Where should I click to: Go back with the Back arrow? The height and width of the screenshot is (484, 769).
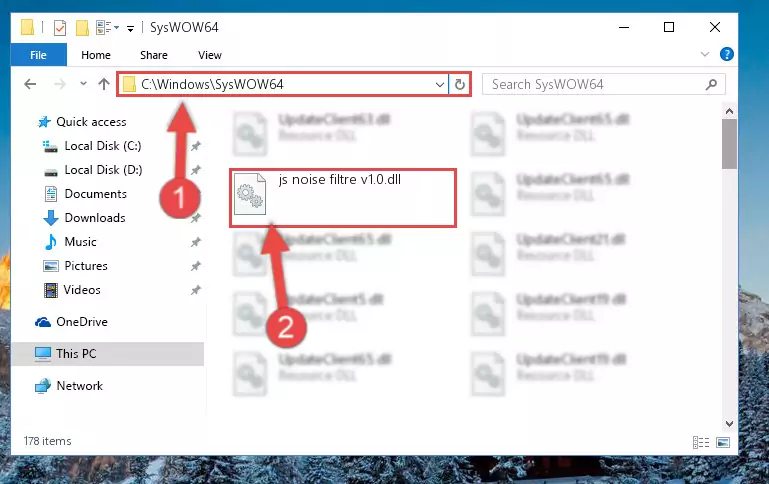tap(30, 84)
